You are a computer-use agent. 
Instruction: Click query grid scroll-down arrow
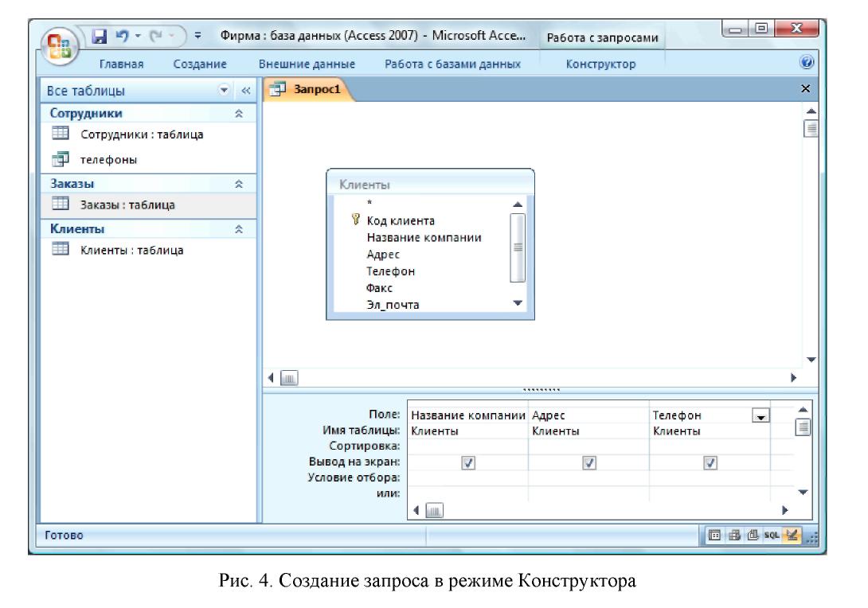(803, 492)
